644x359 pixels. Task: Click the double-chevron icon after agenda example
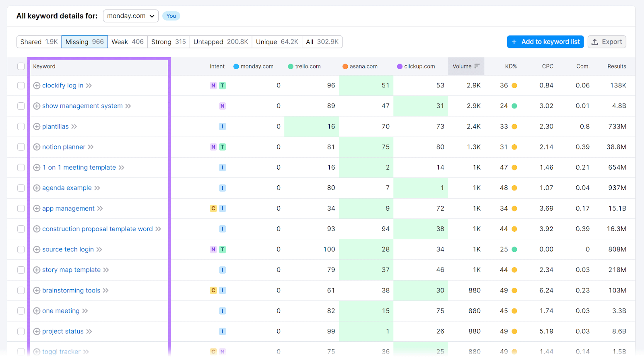coord(97,188)
